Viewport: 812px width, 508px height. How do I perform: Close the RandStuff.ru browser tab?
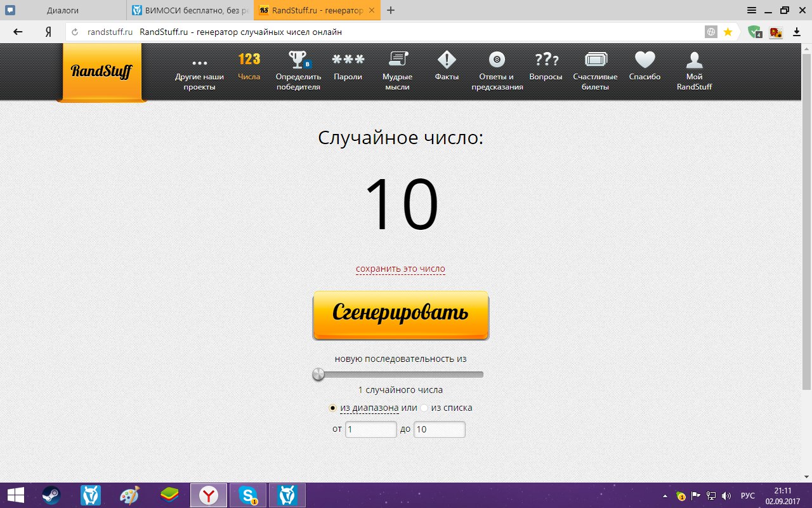[x=372, y=10]
